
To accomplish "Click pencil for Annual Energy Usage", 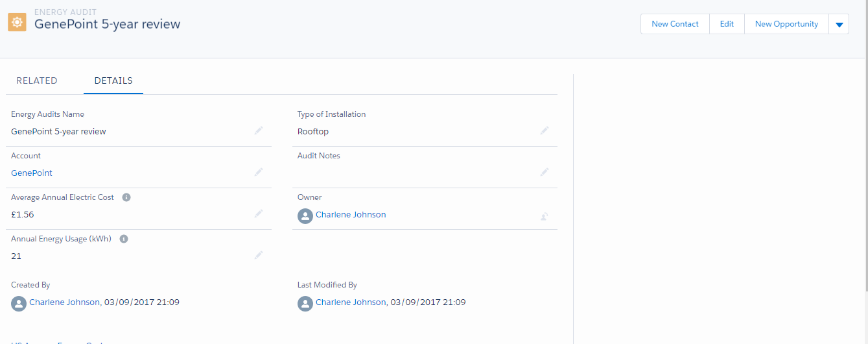I will [259, 255].
